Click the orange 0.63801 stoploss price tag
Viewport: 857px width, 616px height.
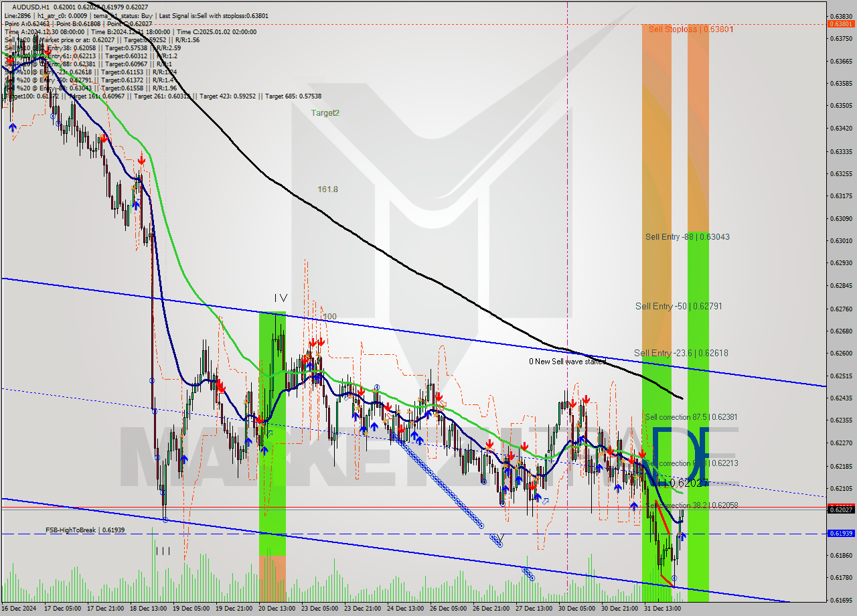coord(842,24)
